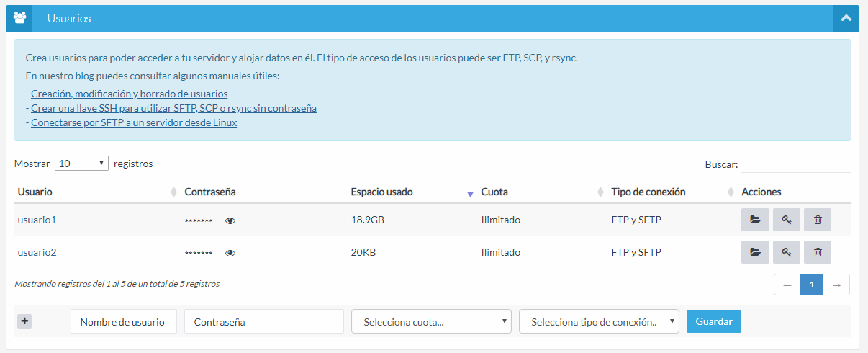Collapse the Usuarios panel
The image size is (868, 353).
click(x=846, y=18)
